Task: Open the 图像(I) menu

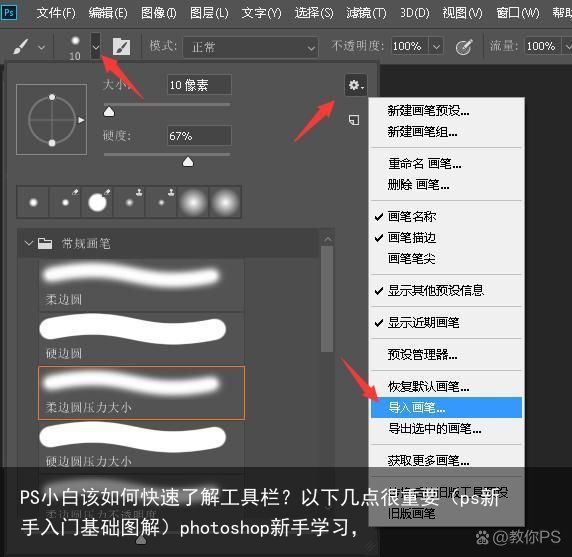Action: click(158, 13)
